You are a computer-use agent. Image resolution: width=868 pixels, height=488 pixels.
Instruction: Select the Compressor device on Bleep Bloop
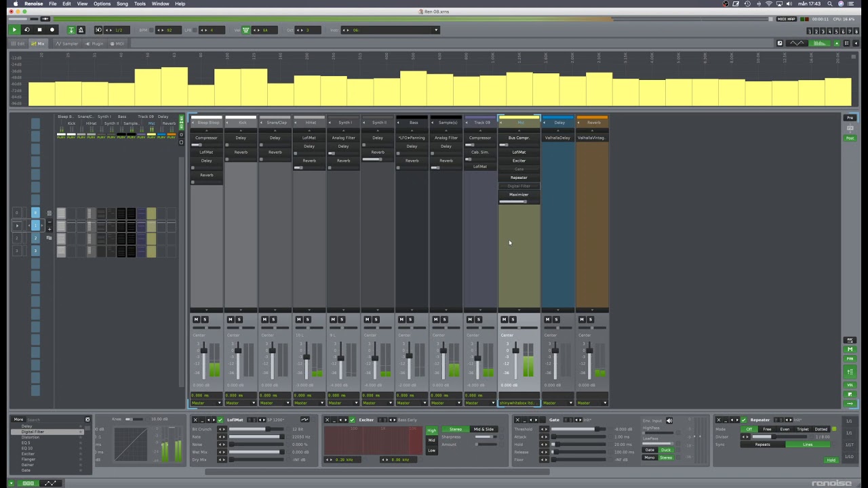[206, 138]
